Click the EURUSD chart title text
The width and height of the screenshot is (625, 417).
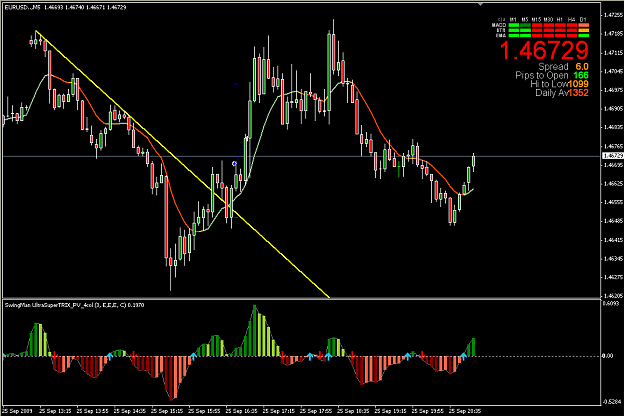[65, 7]
